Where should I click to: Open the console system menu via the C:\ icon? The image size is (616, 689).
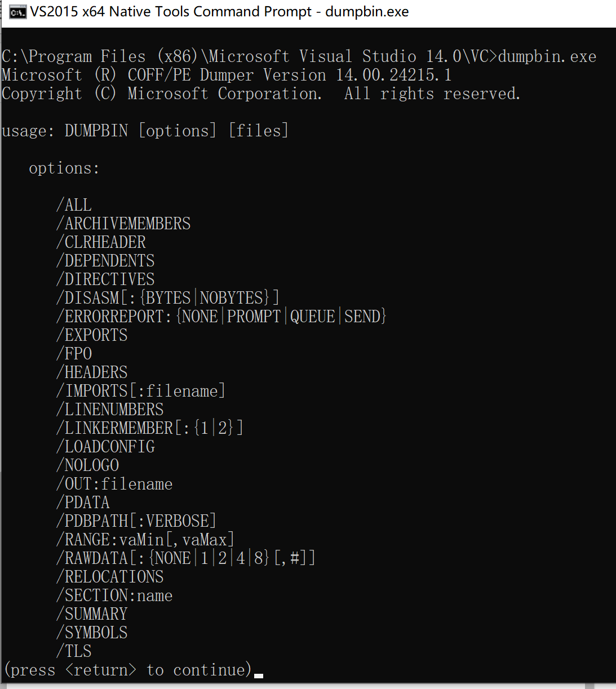pyautogui.click(x=17, y=11)
